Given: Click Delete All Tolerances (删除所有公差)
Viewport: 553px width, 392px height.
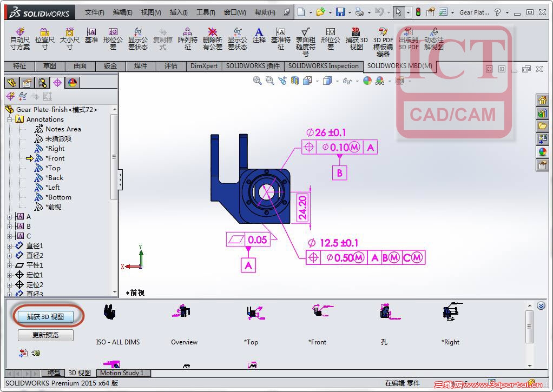Looking at the screenshot, I should click(212, 39).
